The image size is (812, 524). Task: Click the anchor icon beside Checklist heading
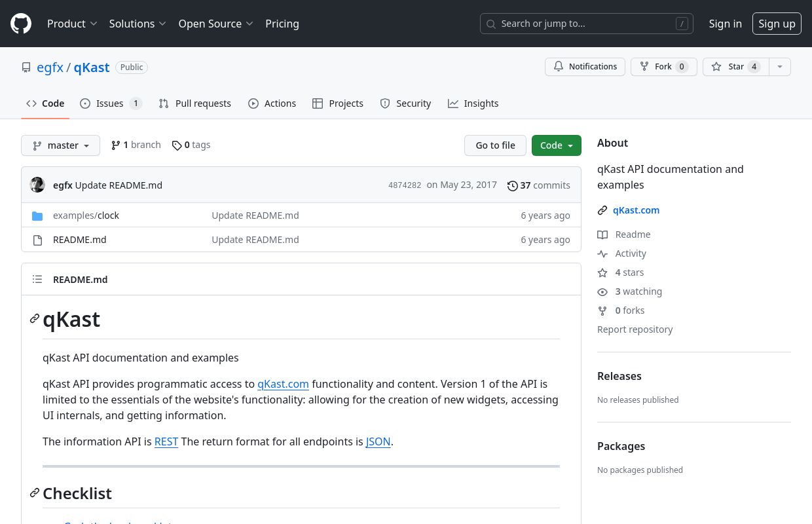[x=35, y=493]
